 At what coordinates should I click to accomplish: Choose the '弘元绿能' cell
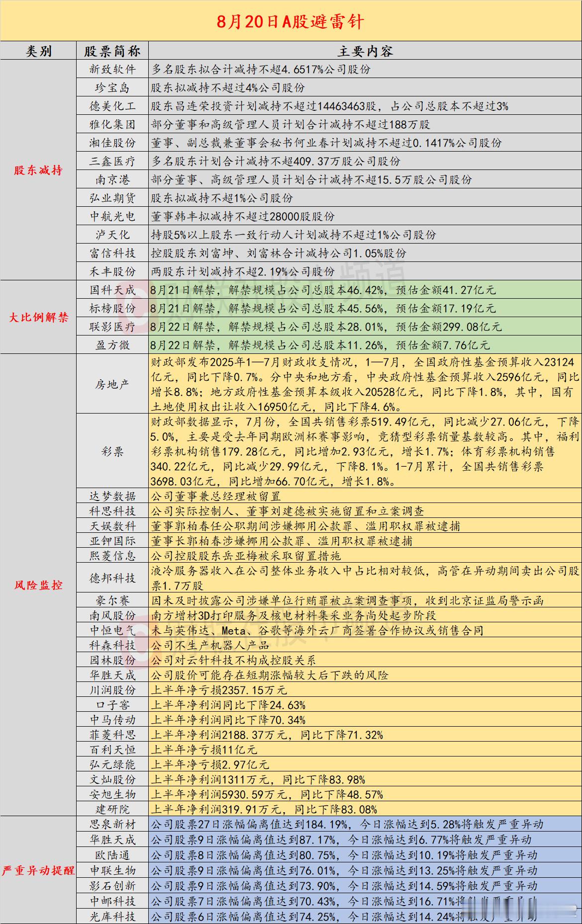[112, 765]
